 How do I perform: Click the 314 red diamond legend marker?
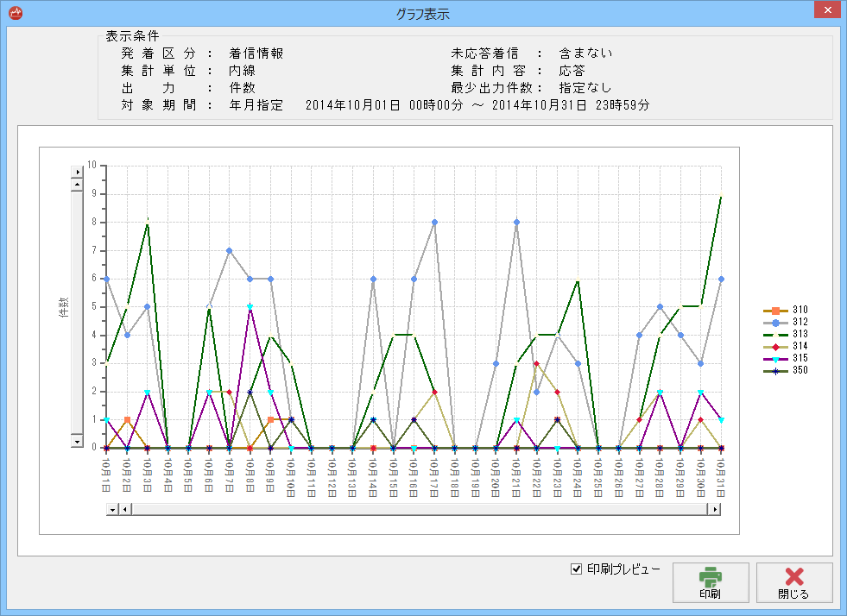774,347
